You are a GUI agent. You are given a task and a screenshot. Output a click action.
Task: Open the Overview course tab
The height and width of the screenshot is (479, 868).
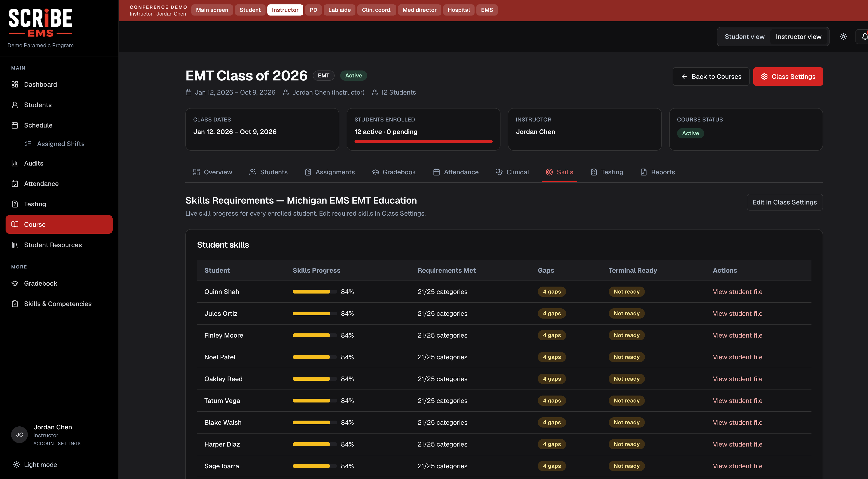[213, 172]
